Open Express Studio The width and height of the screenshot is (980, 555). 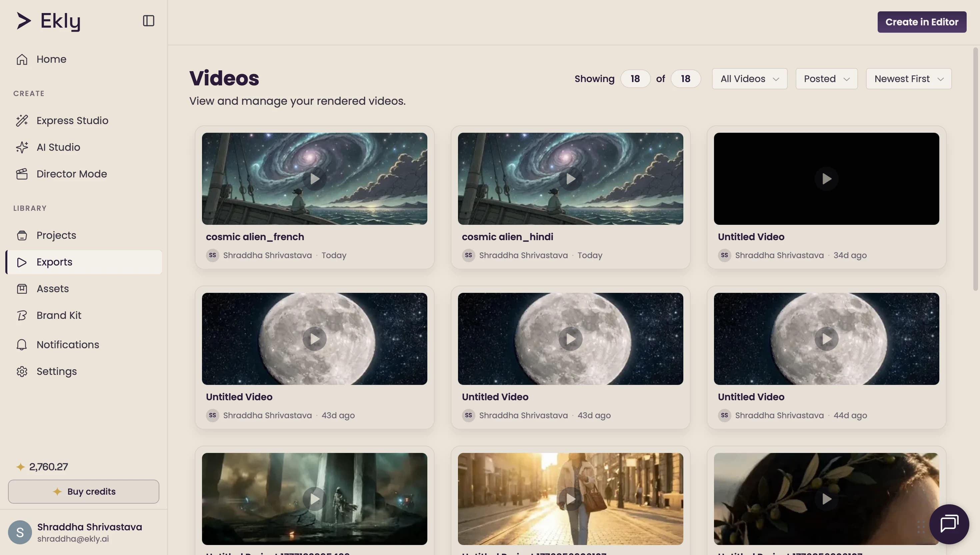tap(84, 120)
